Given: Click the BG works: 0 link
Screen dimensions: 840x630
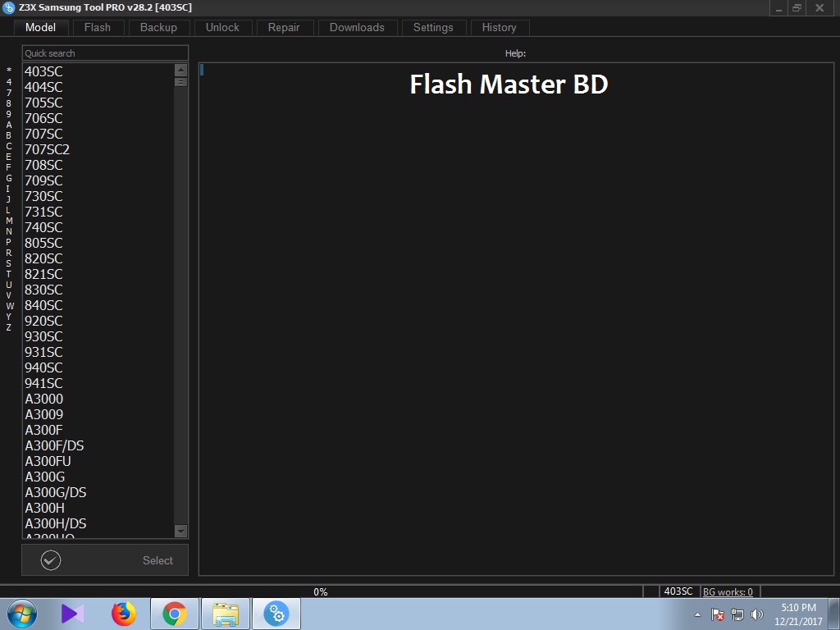Looking at the screenshot, I should tap(728, 592).
